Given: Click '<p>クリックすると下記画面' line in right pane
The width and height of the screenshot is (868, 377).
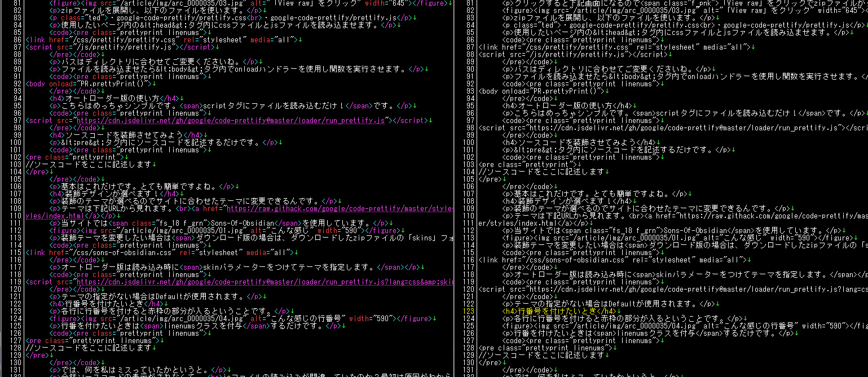Looking at the screenshot, I should click(685, 3).
